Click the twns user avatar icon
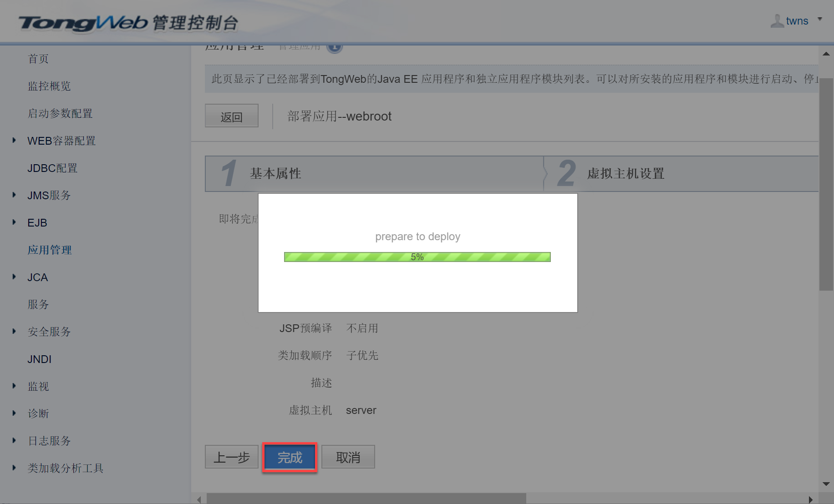The width and height of the screenshot is (834, 504). click(777, 20)
